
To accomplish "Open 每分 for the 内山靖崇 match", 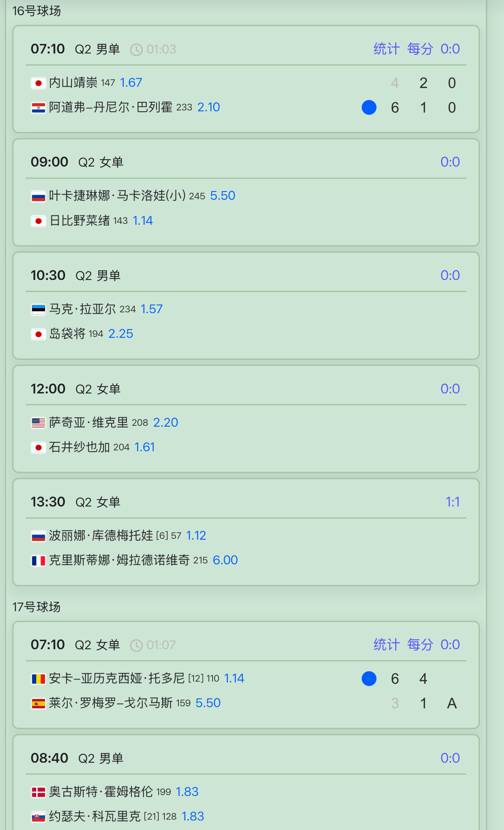I will [420, 49].
